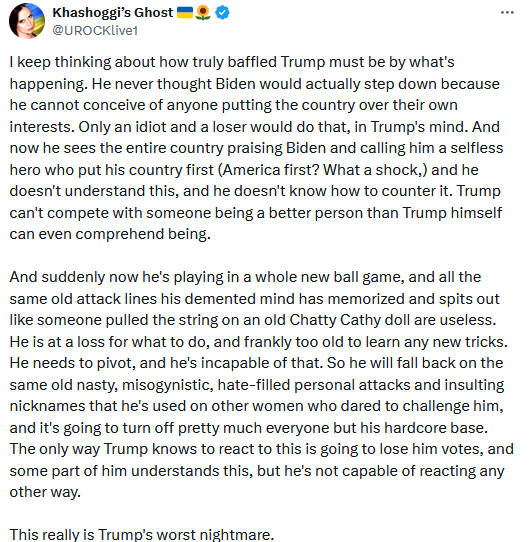This screenshot has height=542, width=529.
Task: Click the sunflower emoji beside the name
Action: (x=203, y=13)
